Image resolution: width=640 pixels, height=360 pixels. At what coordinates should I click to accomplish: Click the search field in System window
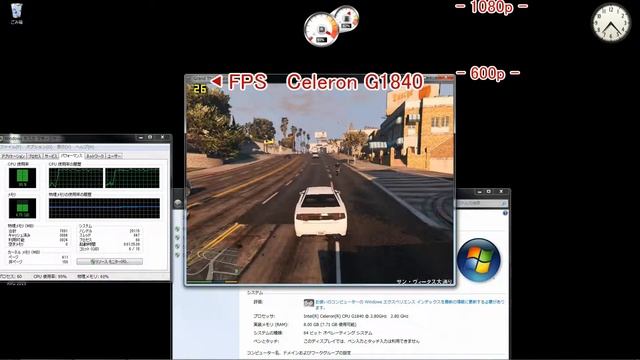[x=482, y=203]
